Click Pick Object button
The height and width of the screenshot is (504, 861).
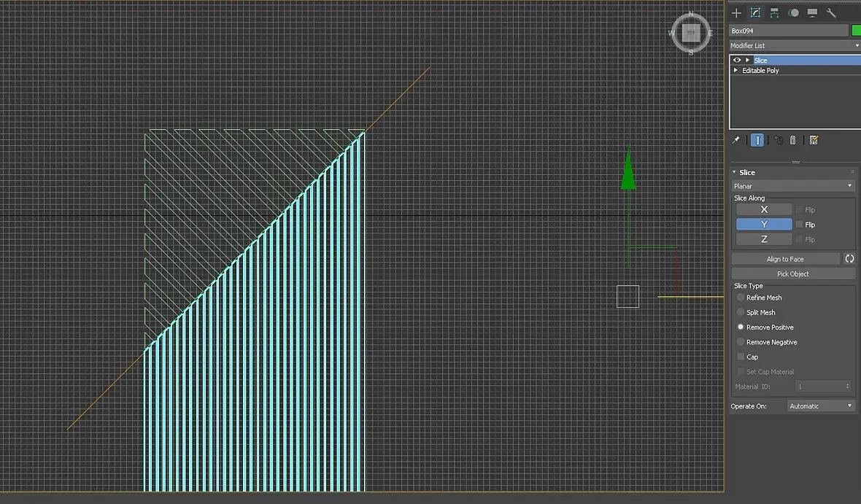click(793, 274)
